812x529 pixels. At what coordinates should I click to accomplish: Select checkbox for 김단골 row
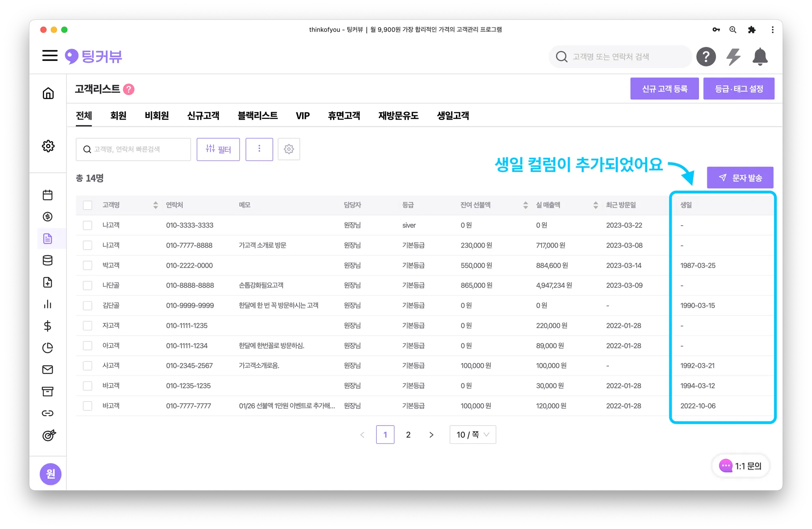tap(88, 306)
